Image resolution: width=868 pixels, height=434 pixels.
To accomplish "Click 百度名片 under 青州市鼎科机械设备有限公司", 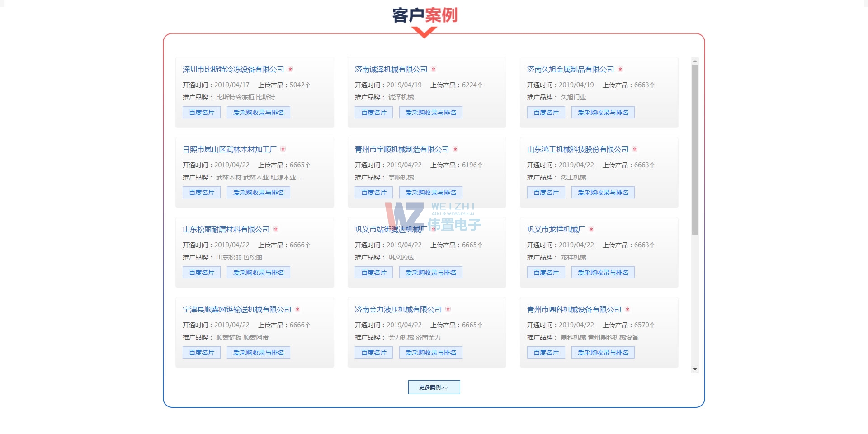I will 546,352.
